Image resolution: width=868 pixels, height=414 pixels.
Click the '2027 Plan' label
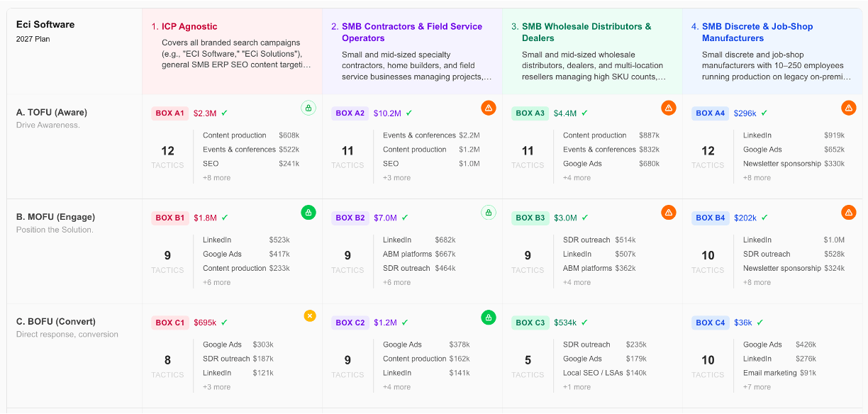pos(33,39)
